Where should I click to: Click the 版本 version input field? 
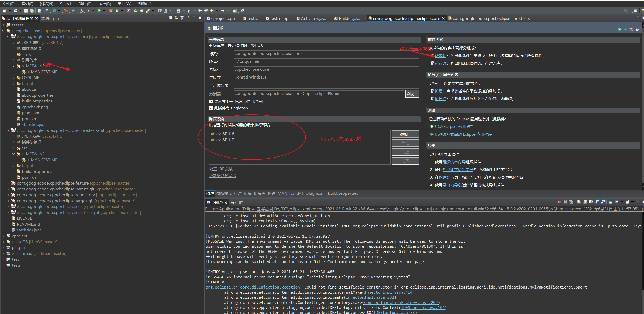(326, 61)
